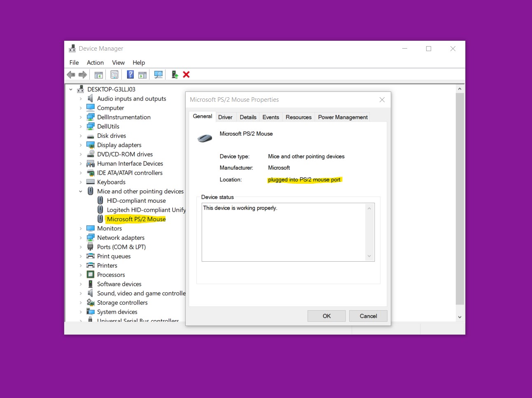Click the Show/Hide Console Tree icon
Image resolution: width=532 pixels, height=398 pixels.
coord(98,75)
